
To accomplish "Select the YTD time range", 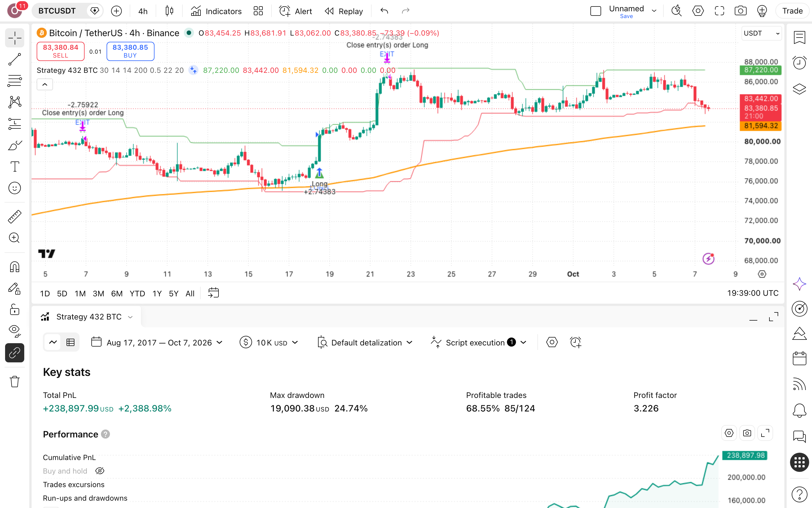I will pyautogui.click(x=137, y=293).
